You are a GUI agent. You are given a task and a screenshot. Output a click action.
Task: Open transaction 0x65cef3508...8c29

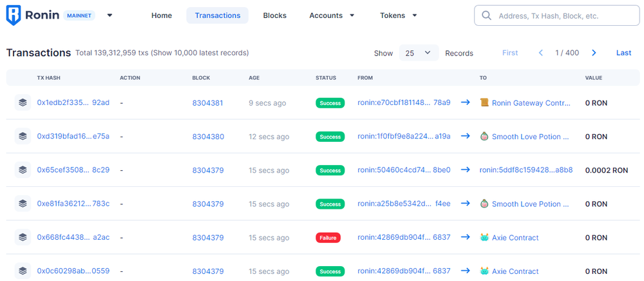[73, 170]
